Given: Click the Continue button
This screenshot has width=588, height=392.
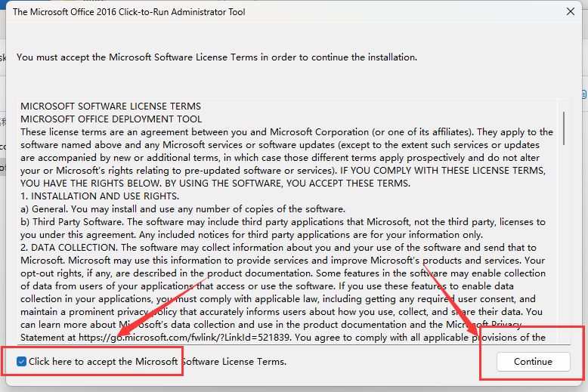Looking at the screenshot, I should (x=533, y=362).
